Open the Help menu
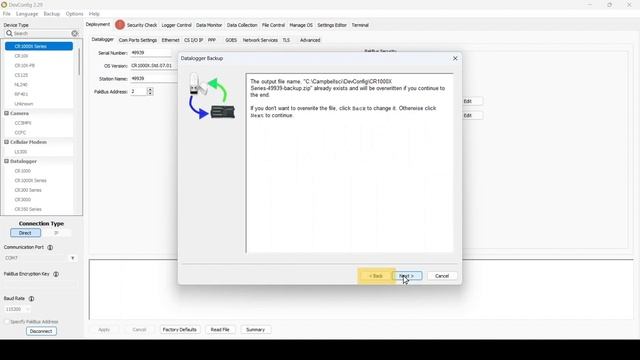 94,14
